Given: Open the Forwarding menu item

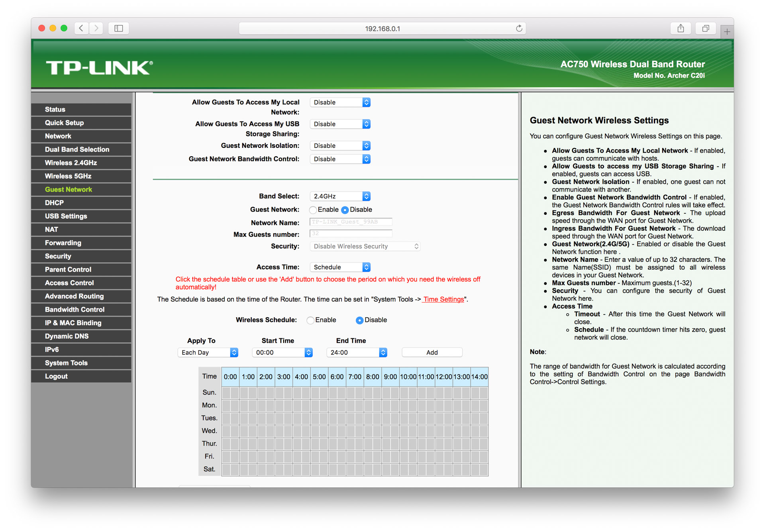Looking at the screenshot, I should pyautogui.click(x=81, y=243).
